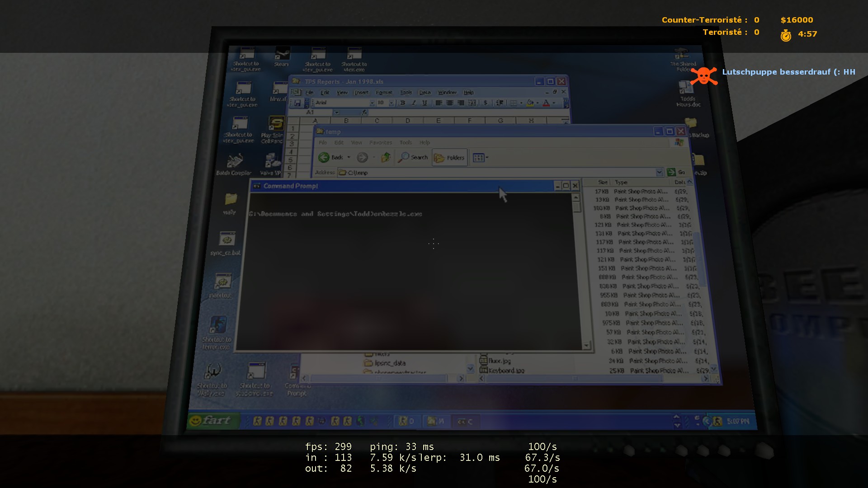The width and height of the screenshot is (868, 488).
Task: Align text right in Excel toolbar
Action: (461, 103)
